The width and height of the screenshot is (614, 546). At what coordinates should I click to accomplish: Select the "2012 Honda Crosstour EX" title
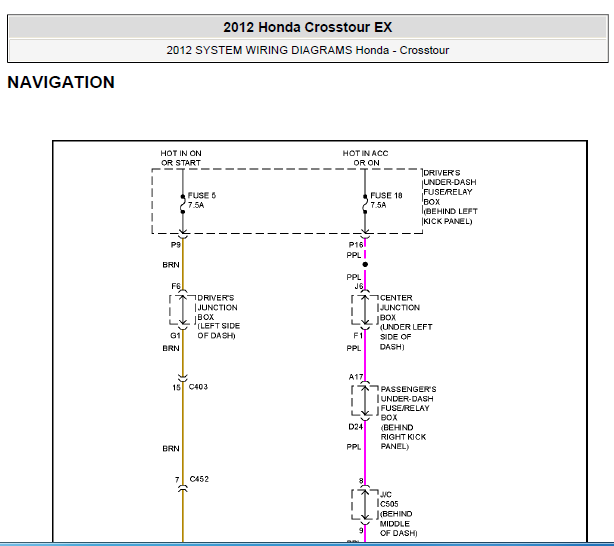pyautogui.click(x=307, y=27)
